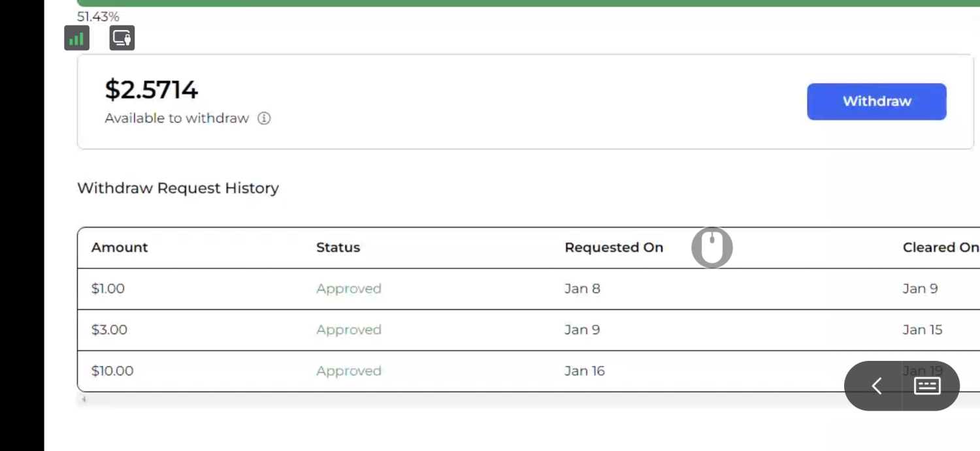Click the Cleared On column header
This screenshot has height=451, width=980.
tap(939, 247)
